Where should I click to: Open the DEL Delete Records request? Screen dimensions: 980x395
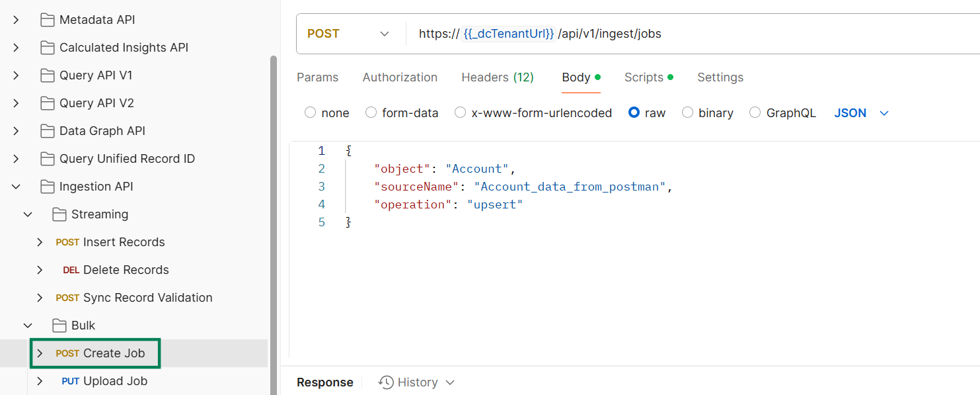click(x=125, y=269)
